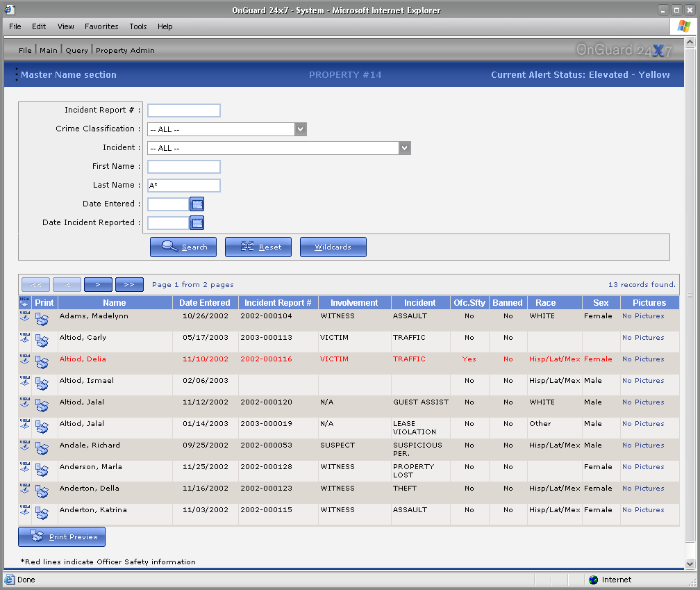Open the Favorites menu
The width and height of the screenshot is (700, 590).
click(x=101, y=26)
